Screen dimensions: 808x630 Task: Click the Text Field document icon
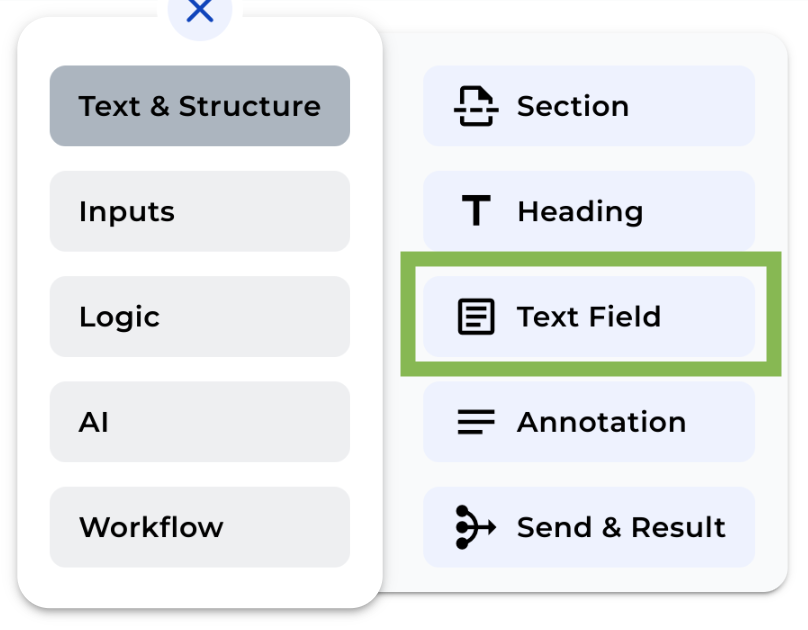pyautogui.click(x=475, y=316)
